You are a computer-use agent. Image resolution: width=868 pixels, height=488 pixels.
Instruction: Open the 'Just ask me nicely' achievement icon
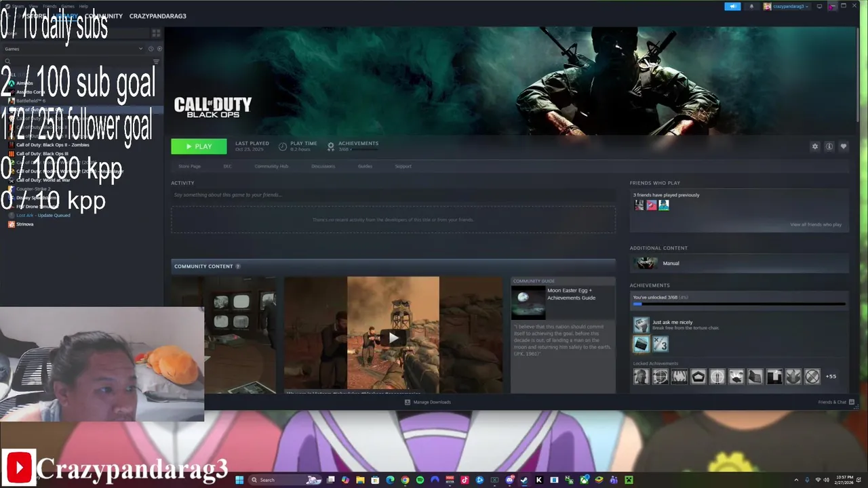pos(641,325)
